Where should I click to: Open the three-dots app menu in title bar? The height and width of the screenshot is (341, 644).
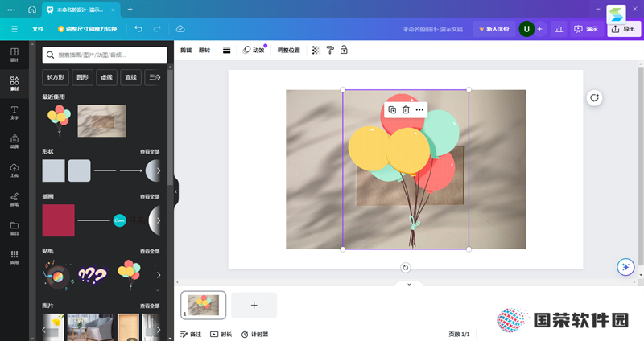[x=11, y=10]
